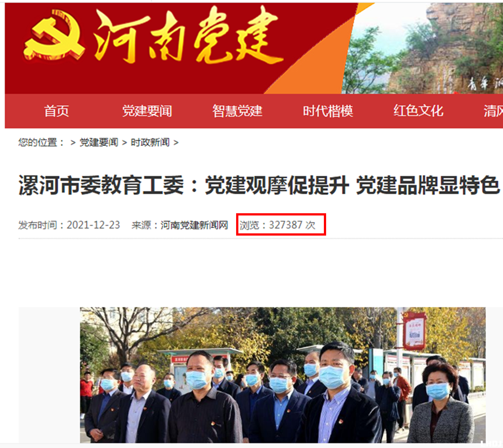Follow the 党建要闻 breadcrumb link
This screenshot has width=503, height=448.
tap(99, 143)
